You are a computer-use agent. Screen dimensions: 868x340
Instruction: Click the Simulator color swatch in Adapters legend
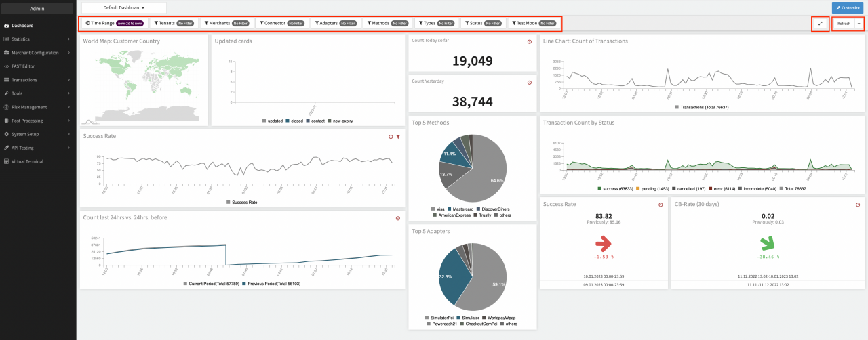459,318
